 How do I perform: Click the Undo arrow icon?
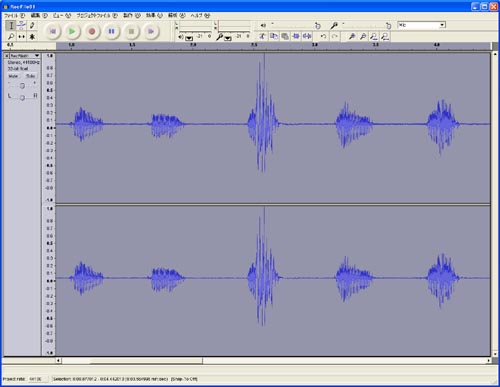[323, 36]
